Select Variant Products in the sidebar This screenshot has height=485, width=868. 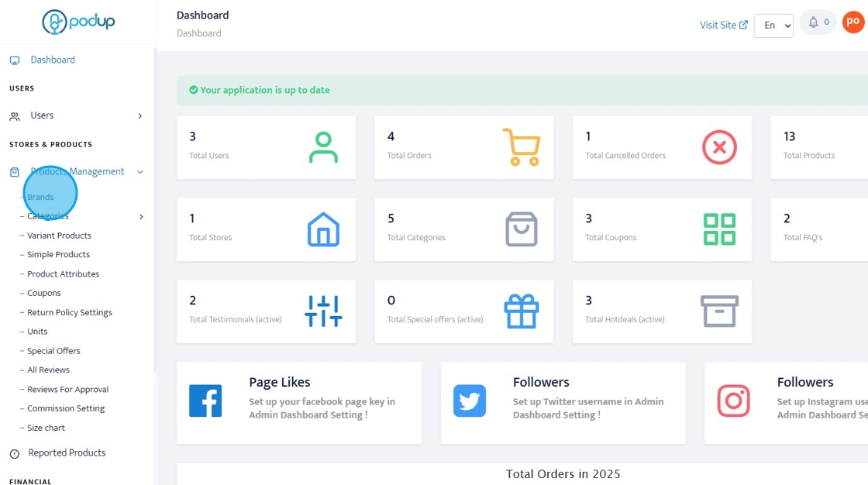tap(59, 236)
